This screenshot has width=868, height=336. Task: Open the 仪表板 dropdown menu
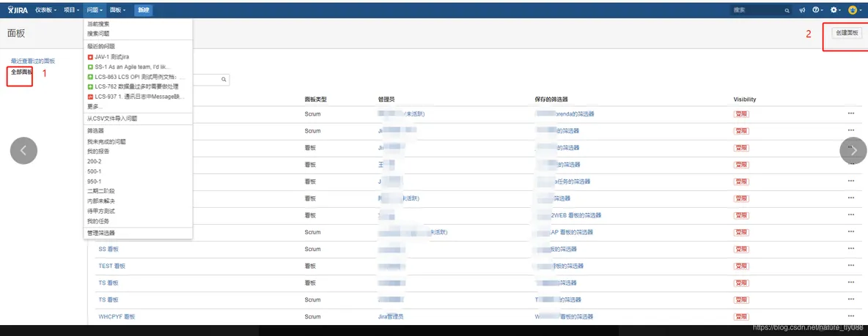click(46, 10)
